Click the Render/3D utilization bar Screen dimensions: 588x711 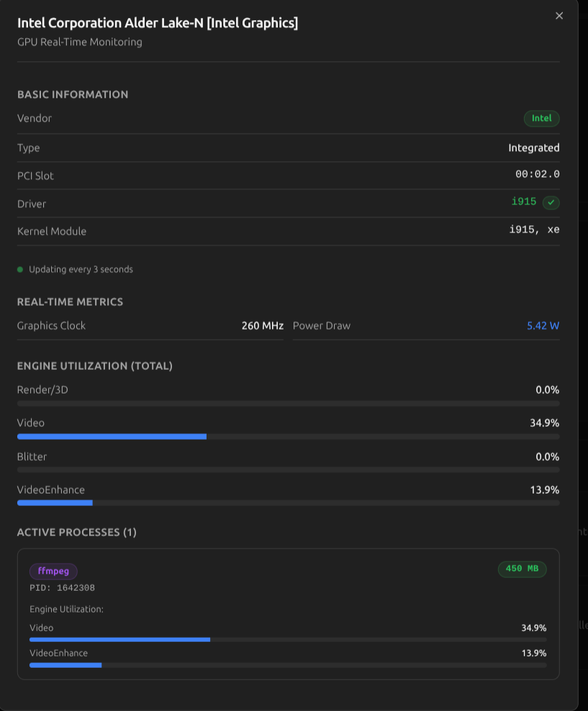click(288, 404)
